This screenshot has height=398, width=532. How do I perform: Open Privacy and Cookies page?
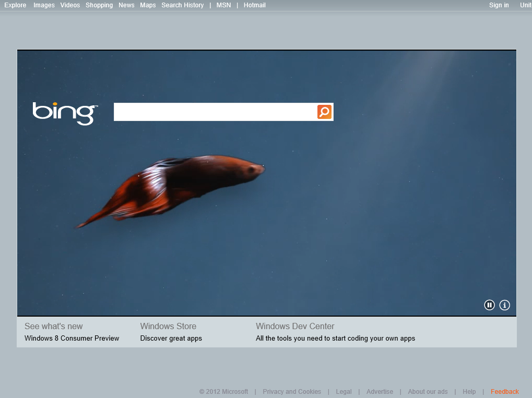point(291,392)
